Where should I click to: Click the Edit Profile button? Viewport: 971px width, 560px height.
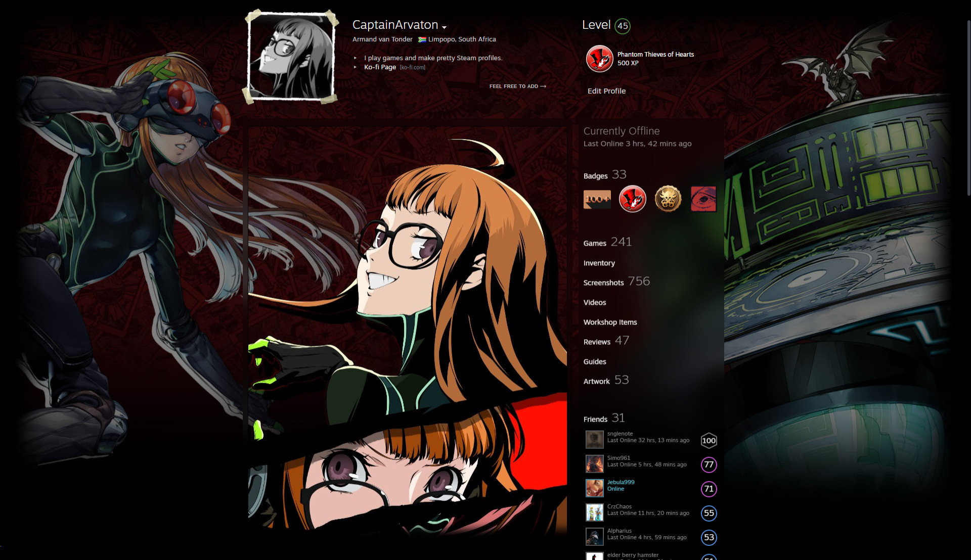click(x=606, y=91)
